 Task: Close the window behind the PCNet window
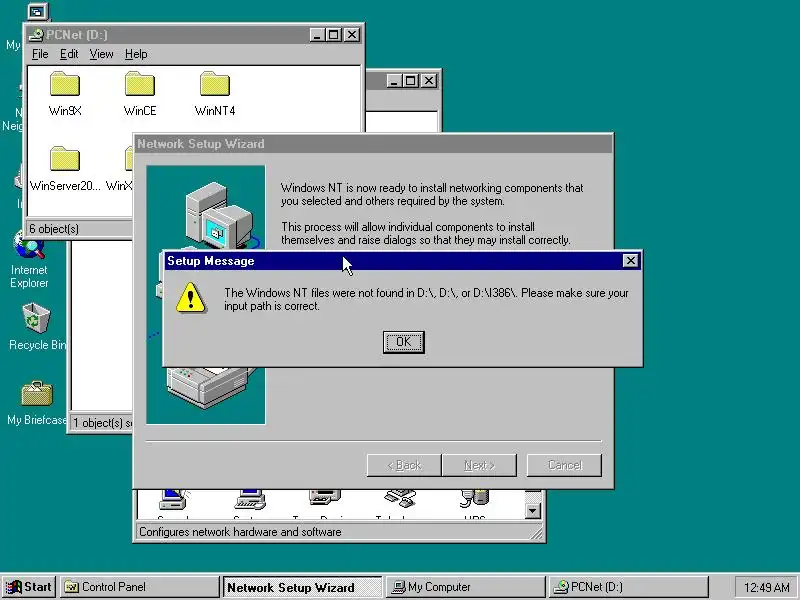429,81
